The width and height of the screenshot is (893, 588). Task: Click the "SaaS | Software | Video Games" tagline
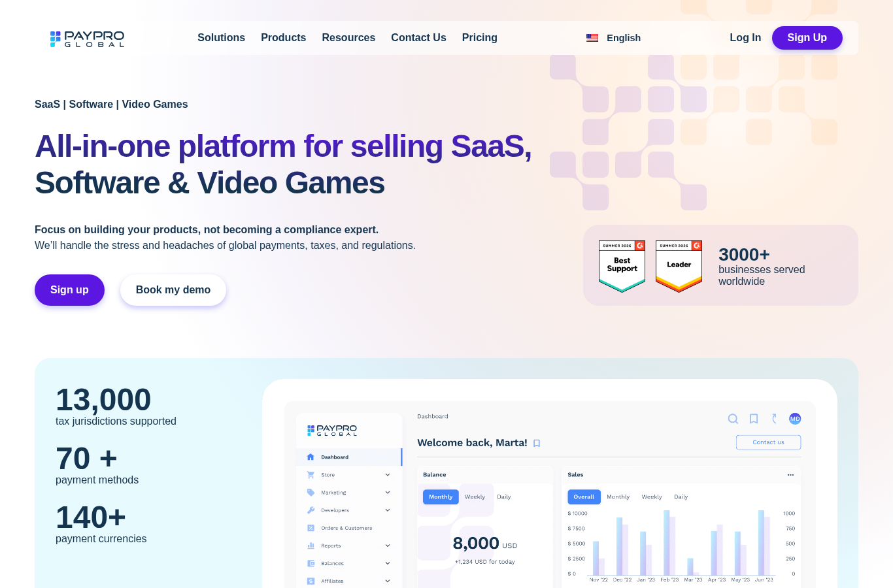pos(111,105)
